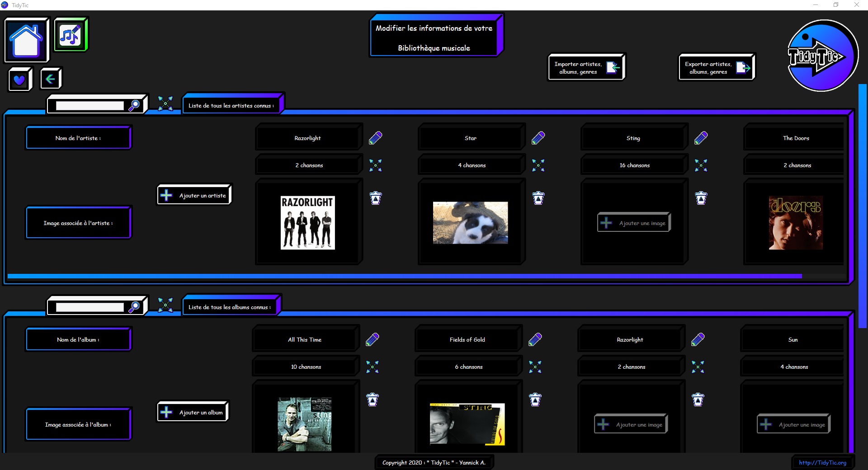Click Copyright 2020 TidyTic footer text

(434, 462)
